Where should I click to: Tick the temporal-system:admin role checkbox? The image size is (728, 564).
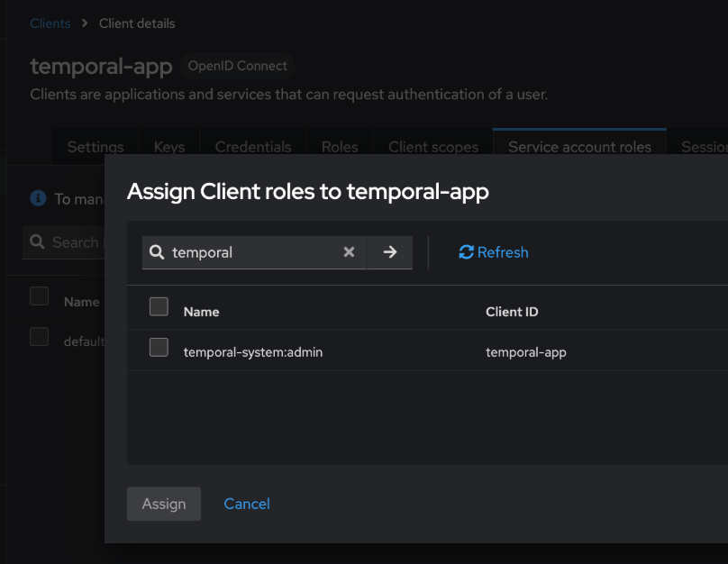tap(159, 347)
